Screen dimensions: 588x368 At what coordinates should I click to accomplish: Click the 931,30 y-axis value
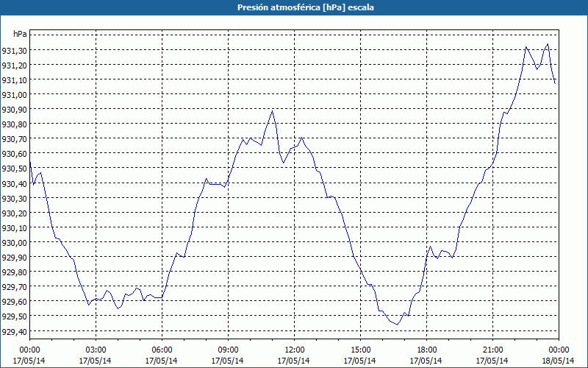[x=14, y=50]
